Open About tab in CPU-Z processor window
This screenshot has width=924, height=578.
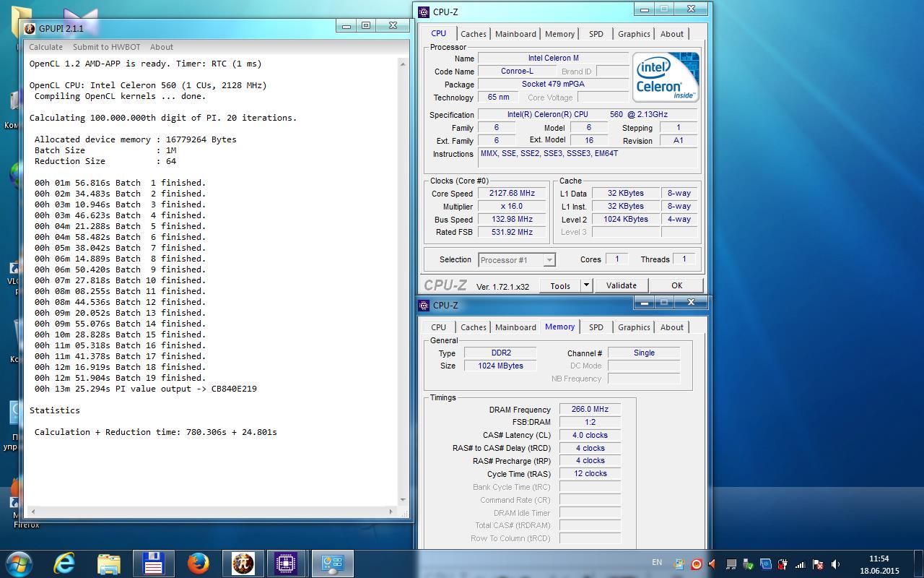click(x=672, y=34)
